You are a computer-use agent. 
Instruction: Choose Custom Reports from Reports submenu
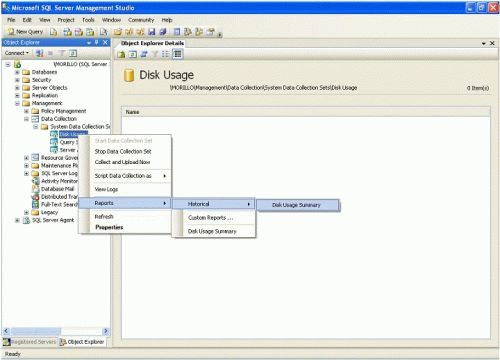tap(214, 218)
